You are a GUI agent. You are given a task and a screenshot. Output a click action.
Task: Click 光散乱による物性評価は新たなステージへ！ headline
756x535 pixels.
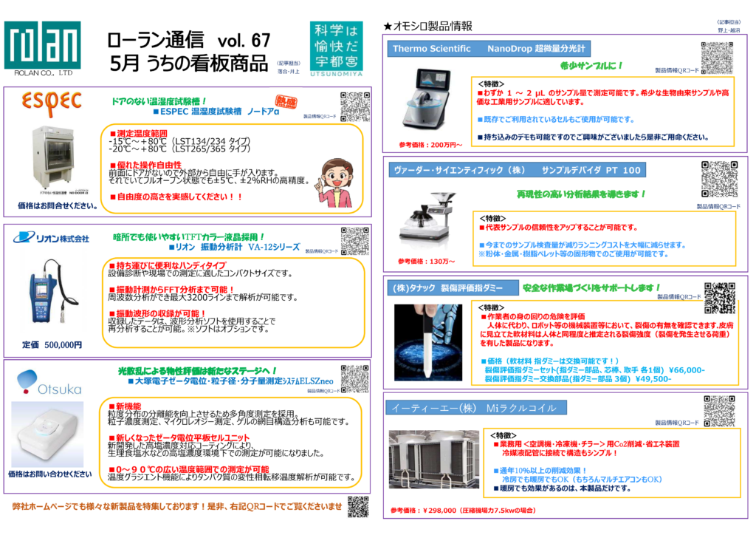click(197, 371)
